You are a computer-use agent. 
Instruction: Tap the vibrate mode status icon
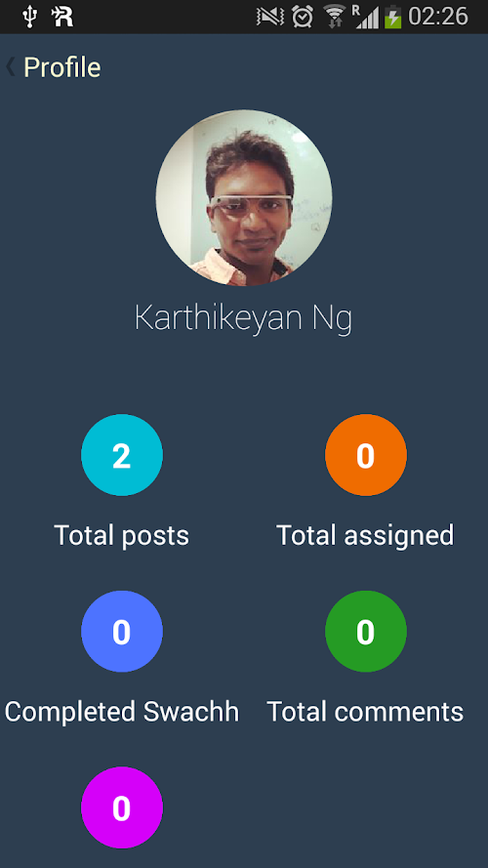point(269,17)
